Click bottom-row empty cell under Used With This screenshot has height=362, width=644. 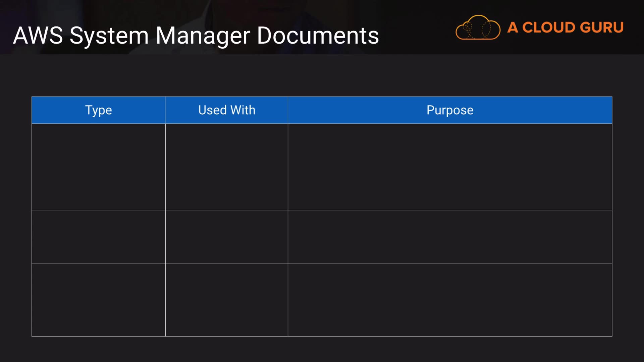click(x=227, y=300)
